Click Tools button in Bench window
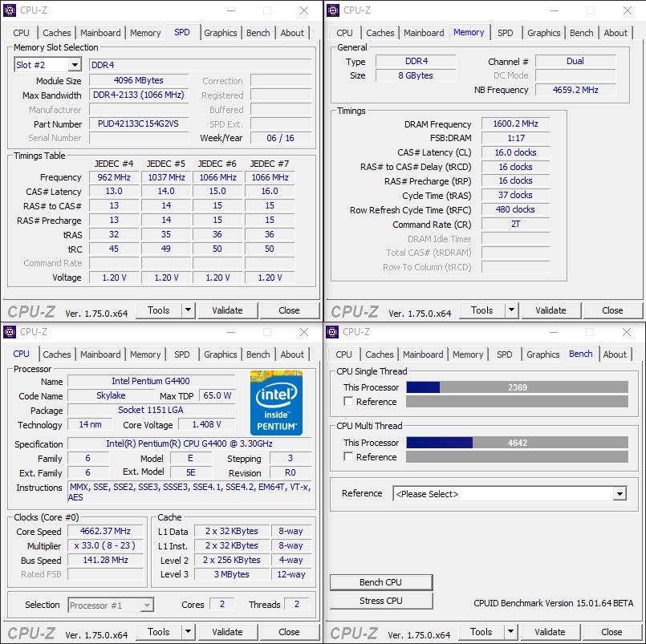 click(481, 632)
